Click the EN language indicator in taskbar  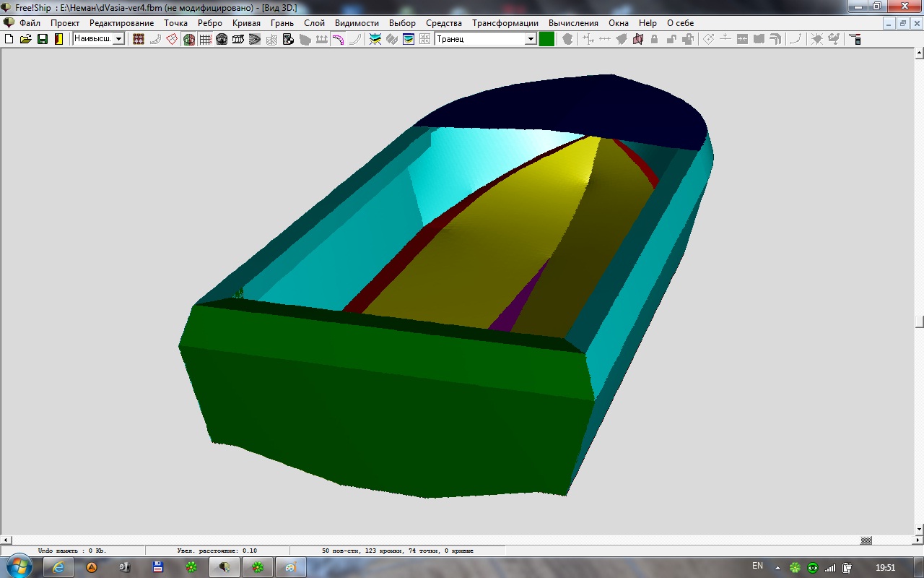[757, 566]
